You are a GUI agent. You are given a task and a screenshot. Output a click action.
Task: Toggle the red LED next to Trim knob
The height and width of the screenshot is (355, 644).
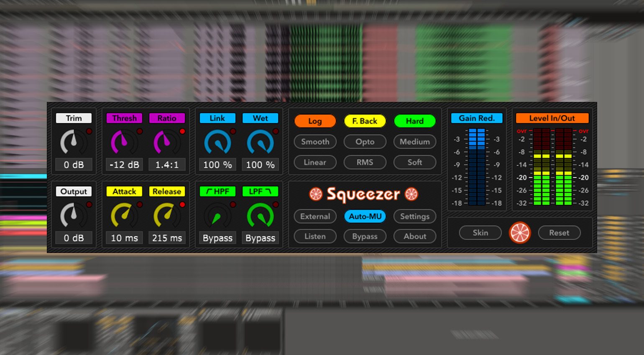(x=89, y=131)
